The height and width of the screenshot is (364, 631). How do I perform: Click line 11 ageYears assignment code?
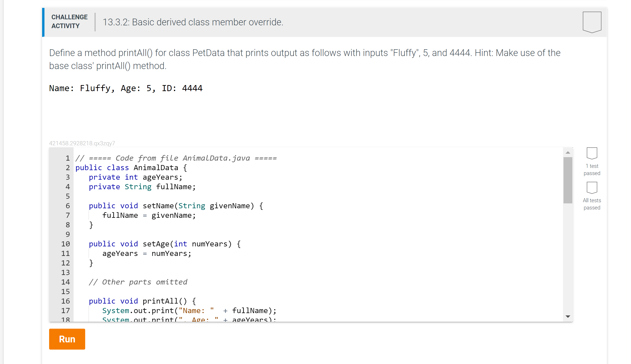(146, 254)
